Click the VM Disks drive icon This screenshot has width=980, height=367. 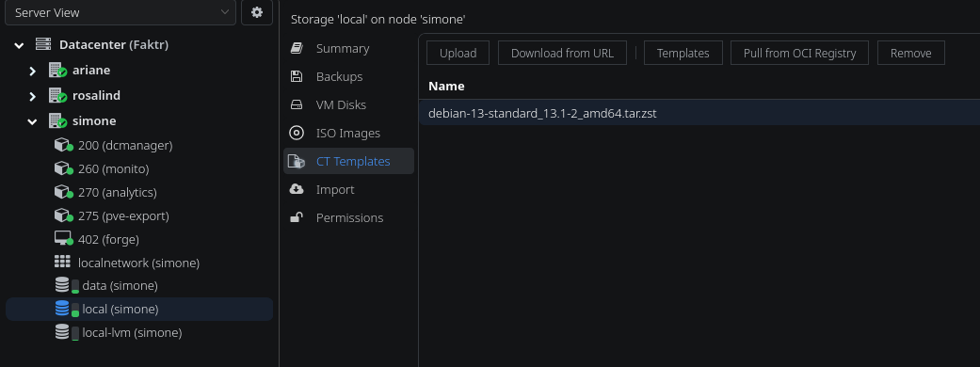point(297,105)
